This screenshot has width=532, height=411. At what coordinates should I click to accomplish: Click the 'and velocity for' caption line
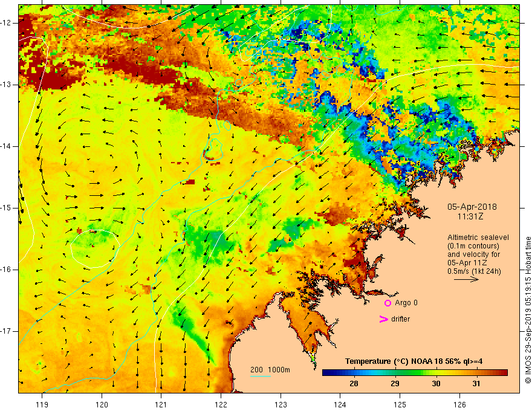[473, 254]
